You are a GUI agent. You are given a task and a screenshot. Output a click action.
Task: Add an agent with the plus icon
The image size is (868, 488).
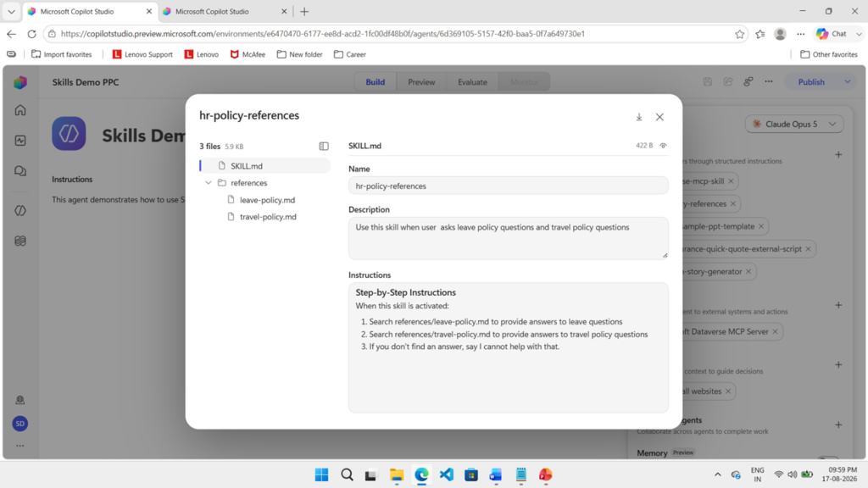point(838,425)
